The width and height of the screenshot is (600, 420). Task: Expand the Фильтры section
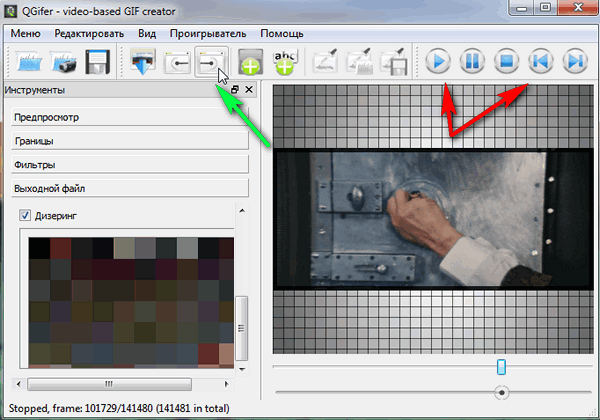(x=130, y=164)
